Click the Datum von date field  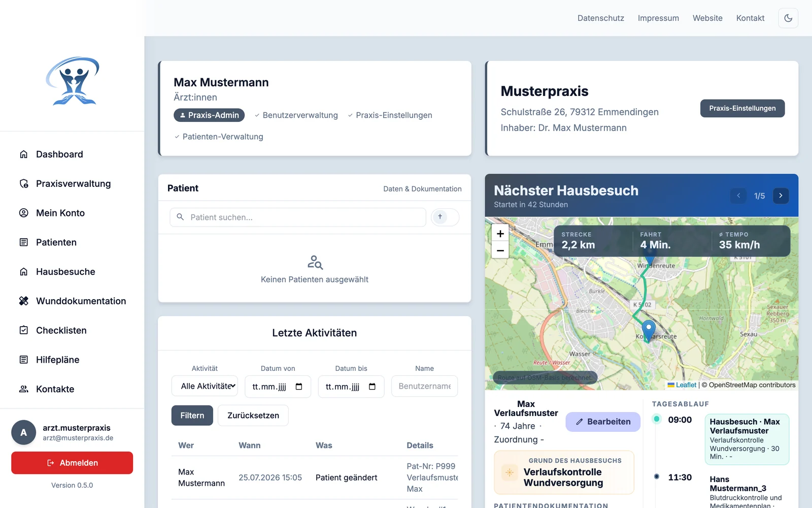[x=278, y=387]
